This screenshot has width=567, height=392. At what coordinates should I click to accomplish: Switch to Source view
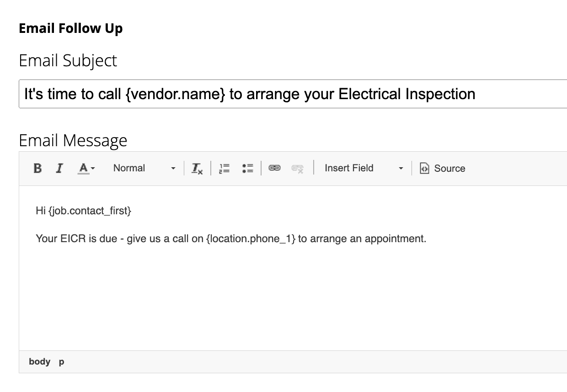coord(442,168)
